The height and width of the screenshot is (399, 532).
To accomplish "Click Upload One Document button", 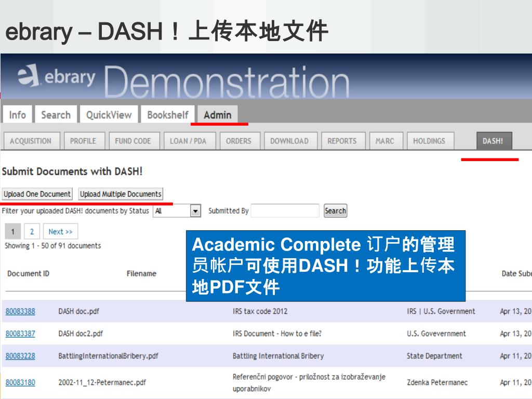I will pyautogui.click(x=37, y=194).
